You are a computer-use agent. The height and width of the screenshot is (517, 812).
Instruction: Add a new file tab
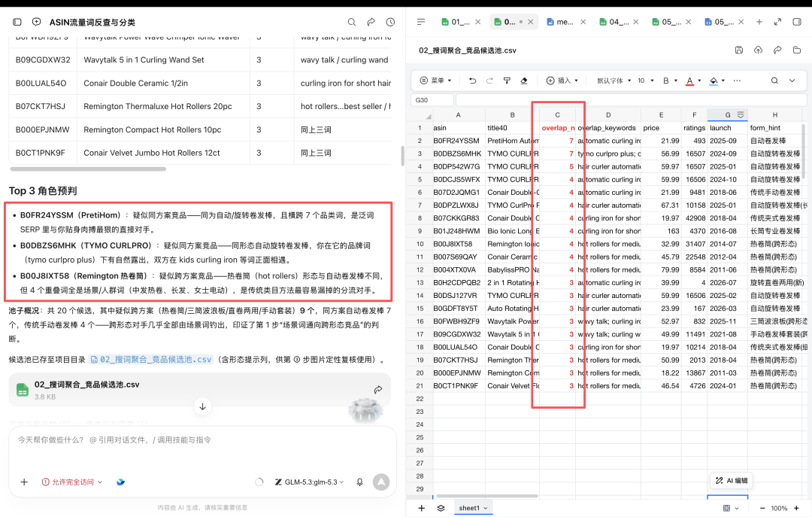coord(759,22)
